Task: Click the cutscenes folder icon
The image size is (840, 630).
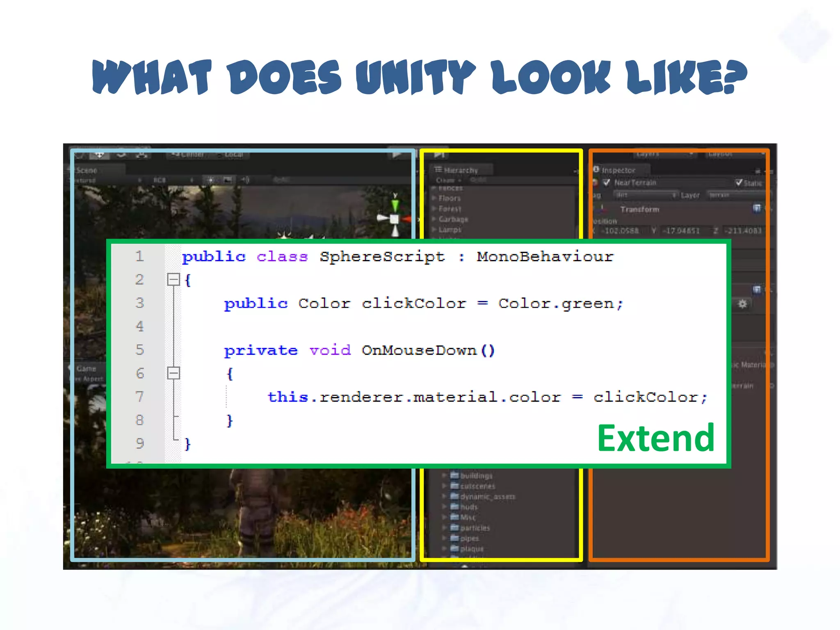Action: click(454, 486)
